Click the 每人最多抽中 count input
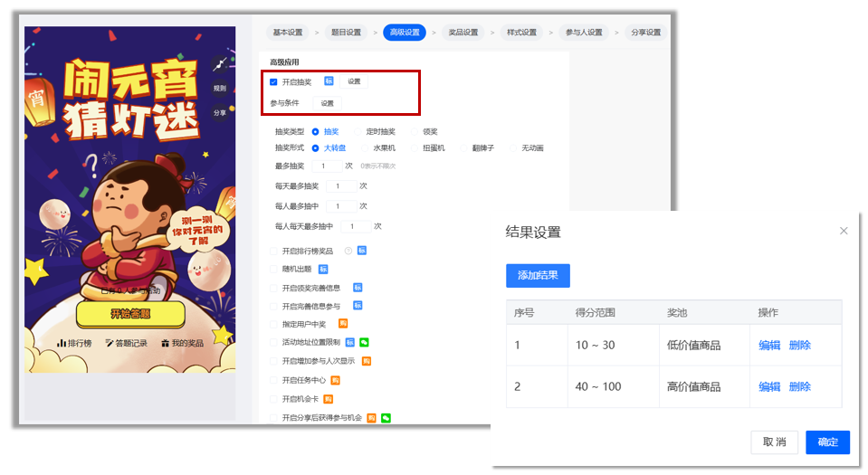The width and height of the screenshot is (868, 475). pos(341,206)
